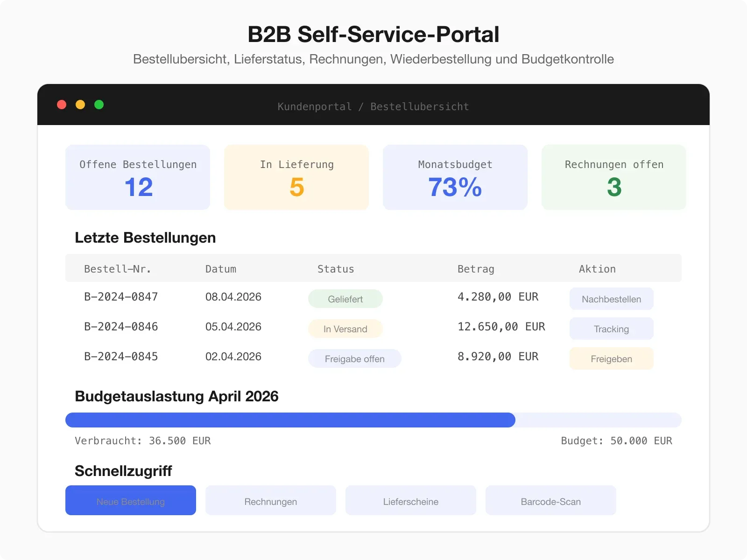Open the 'Offene Bestellungen' overview card
The image size is (747, 560).
tap(137, 177)
